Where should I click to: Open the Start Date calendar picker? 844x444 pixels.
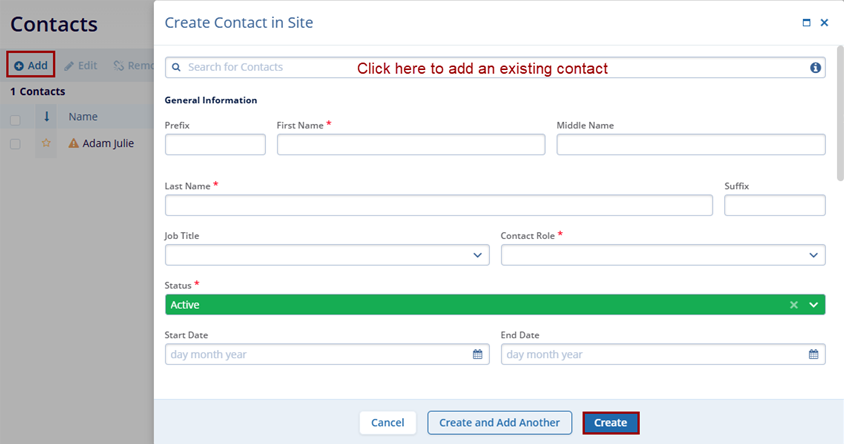pyautogui.click(x=477, y=354)
